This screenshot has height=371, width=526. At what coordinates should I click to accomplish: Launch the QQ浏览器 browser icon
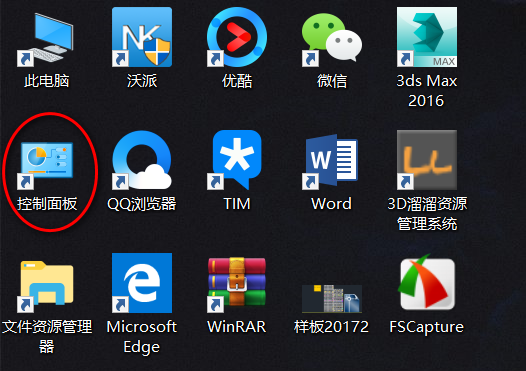pos(142,160)
